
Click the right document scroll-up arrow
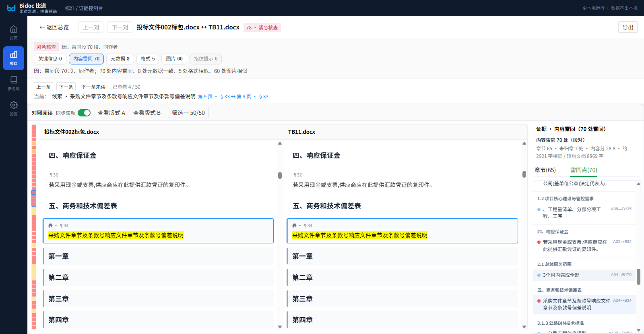coord(524,143)
